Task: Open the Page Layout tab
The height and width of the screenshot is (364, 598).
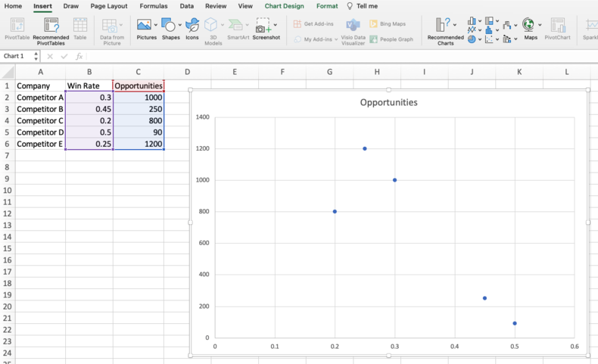Action: [109, 6]
